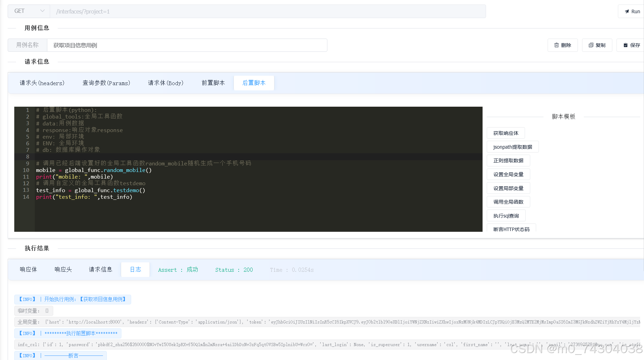This screenshot has width=644, height=360.
Task: Apply the 正则提取数据 template
Action: point(508,160)
